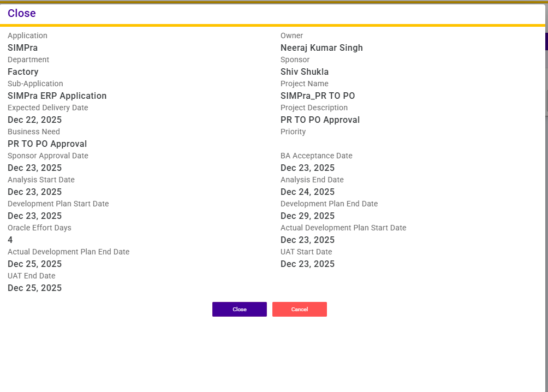Screen dimensions: 548x392
Task: Click the Analysis End Date value
Action: (x=307, y=192)
